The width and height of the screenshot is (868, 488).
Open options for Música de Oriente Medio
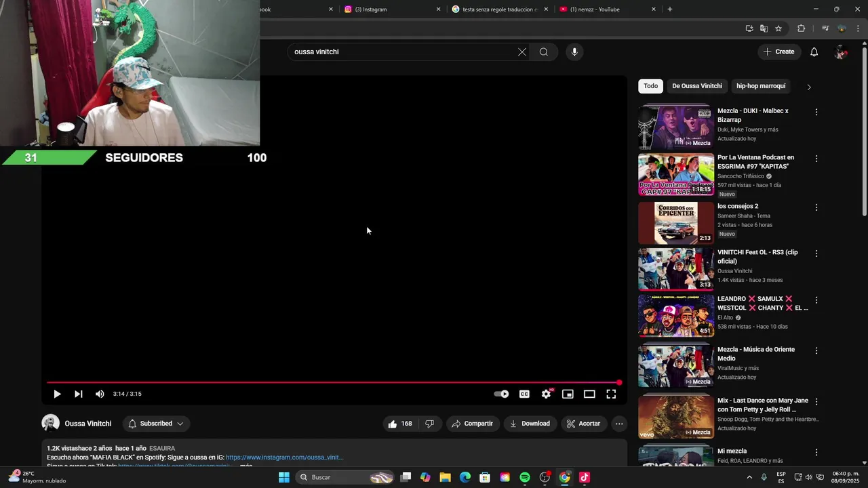click(x=816, y=350)
